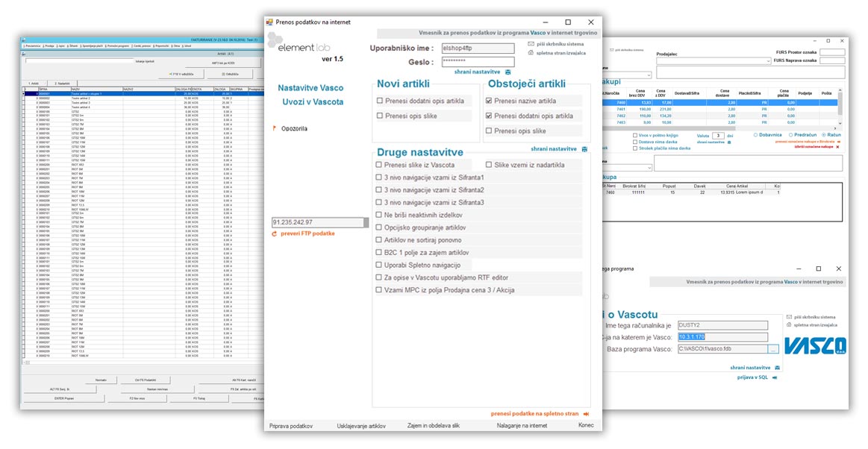Click the home icon beside 'spletna stran izvajalca'

coord(531,52)
